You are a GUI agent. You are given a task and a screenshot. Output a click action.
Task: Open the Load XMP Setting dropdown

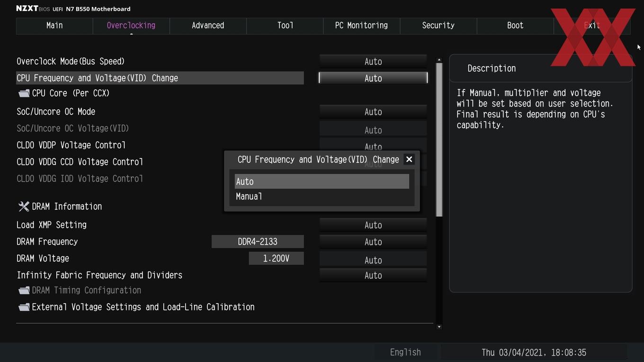[x=373, y=225]
